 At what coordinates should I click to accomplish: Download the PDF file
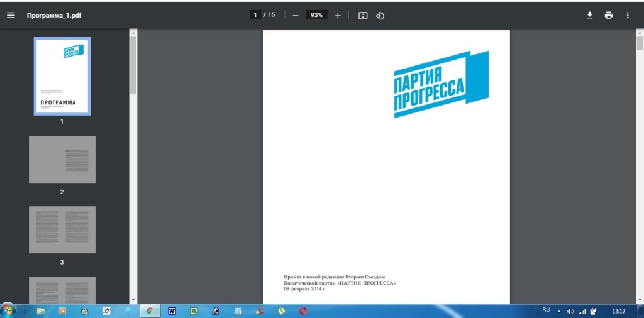coord(590,15)
